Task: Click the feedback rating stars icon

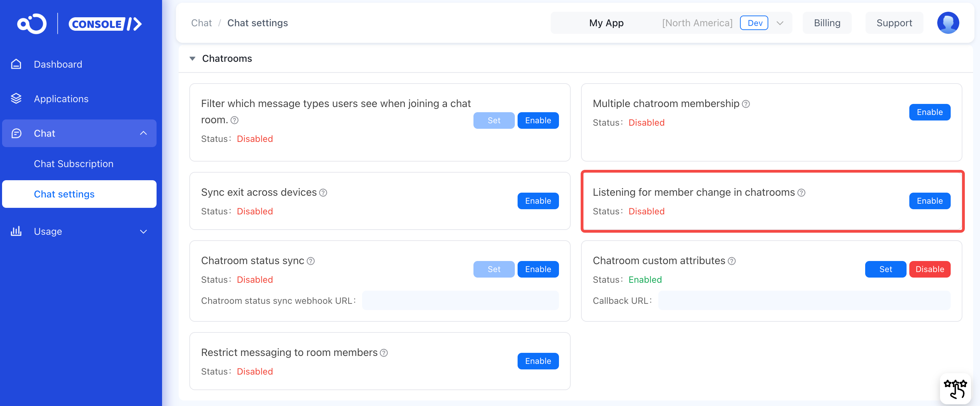Action: tap(955, 388)
